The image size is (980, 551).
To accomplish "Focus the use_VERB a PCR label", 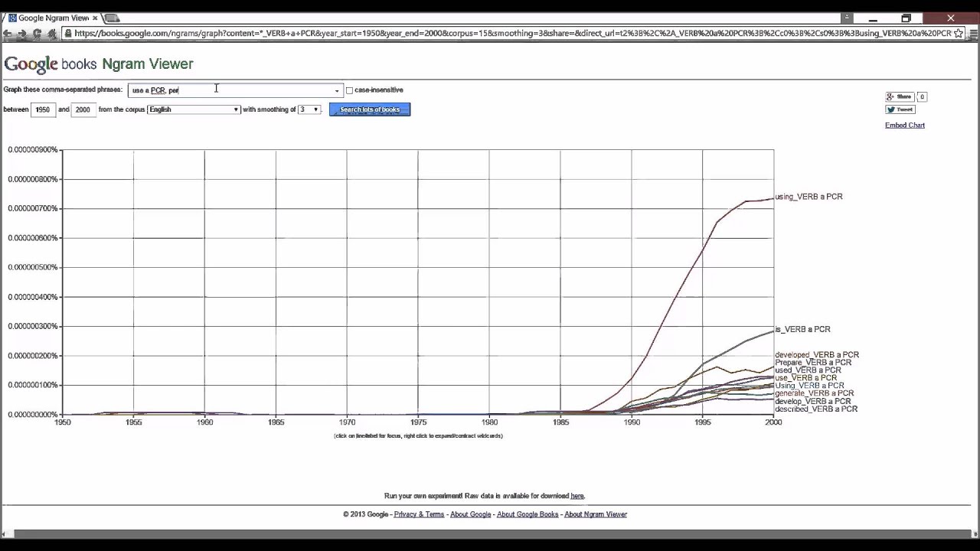I will point(805,378).
